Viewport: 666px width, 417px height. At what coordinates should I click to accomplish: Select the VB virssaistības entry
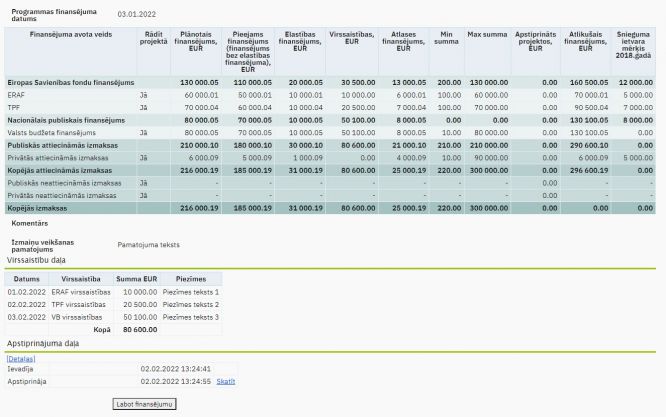click(79, 316)
